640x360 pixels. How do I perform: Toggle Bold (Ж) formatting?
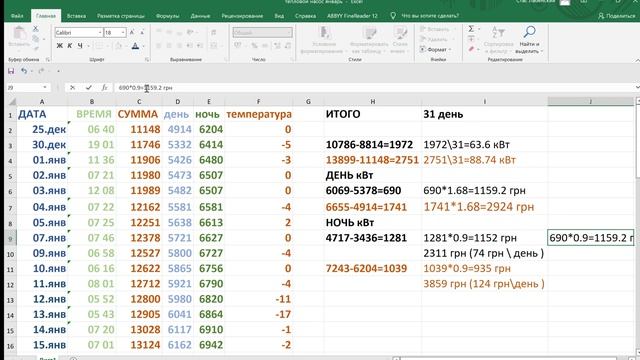coord(60,46)
